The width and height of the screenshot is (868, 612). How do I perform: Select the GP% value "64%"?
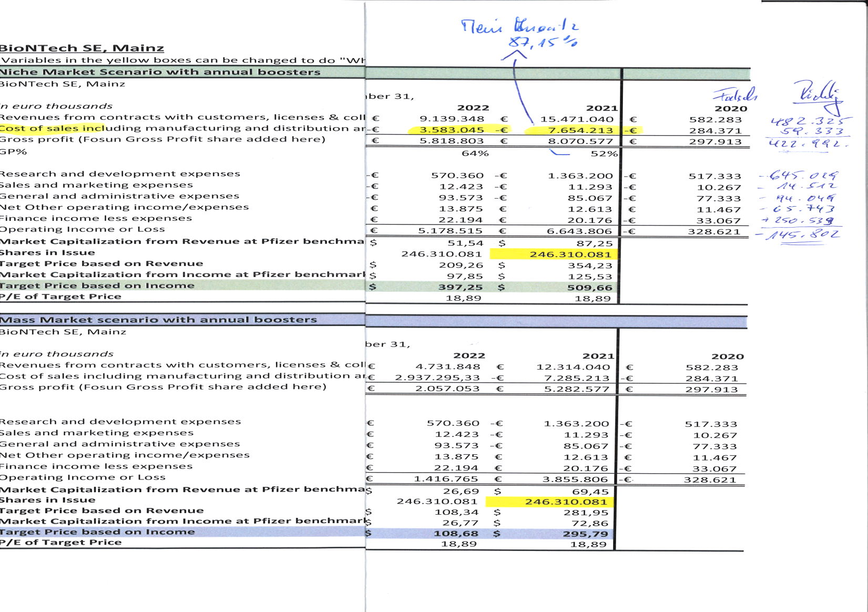pos(475,153)
